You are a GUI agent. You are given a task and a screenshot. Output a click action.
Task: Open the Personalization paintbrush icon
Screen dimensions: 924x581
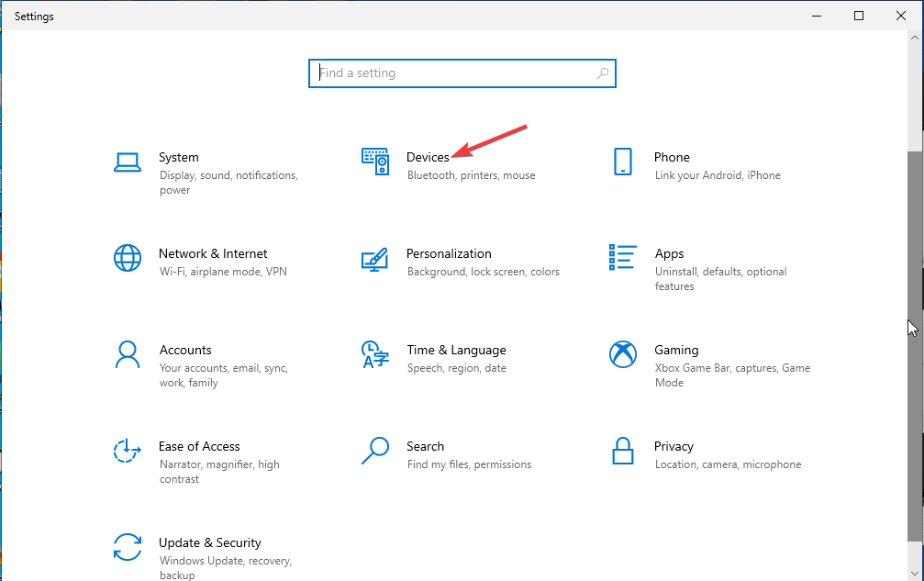pyautogui.click(x=374, y=259)
